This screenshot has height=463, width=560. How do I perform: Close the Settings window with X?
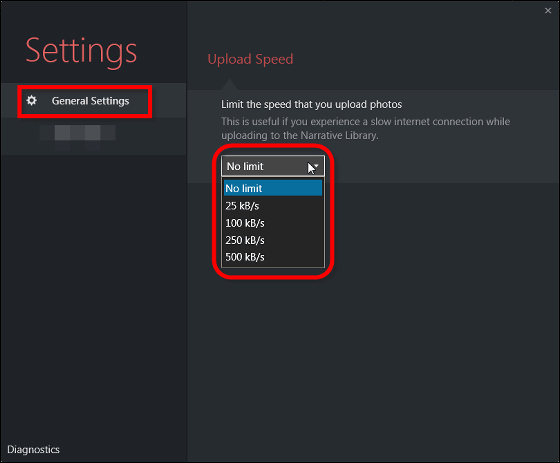(548, 11)
